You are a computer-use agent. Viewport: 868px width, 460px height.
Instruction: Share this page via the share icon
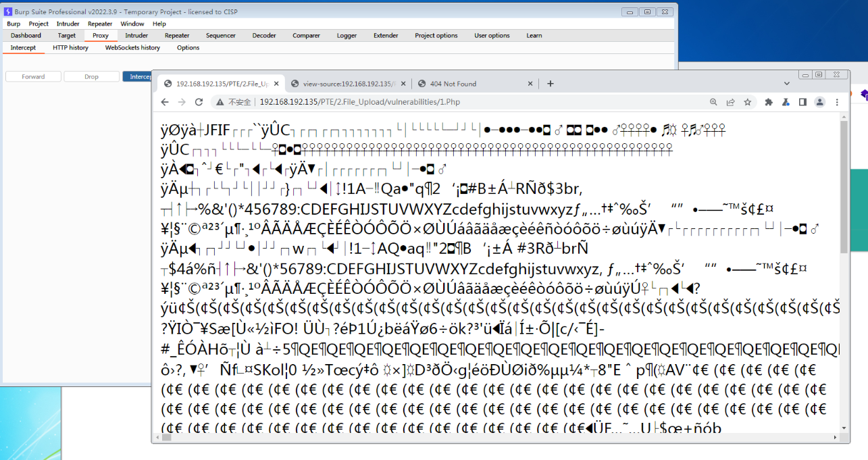(731, 102)
